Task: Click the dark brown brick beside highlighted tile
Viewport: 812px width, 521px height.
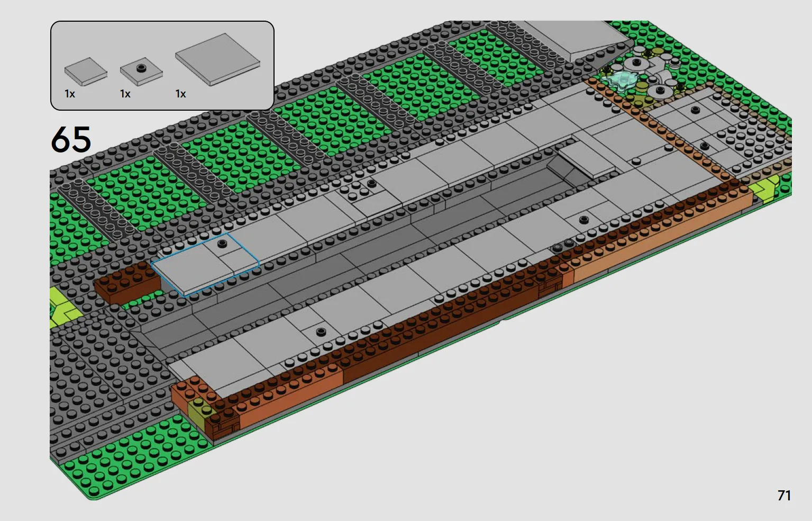Action: (x=127, y=283)
